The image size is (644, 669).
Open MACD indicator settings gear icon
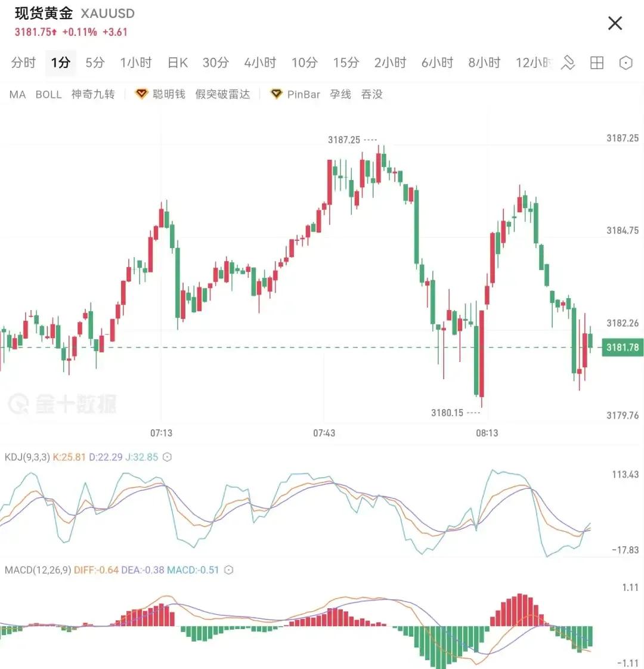click(227, 570)
